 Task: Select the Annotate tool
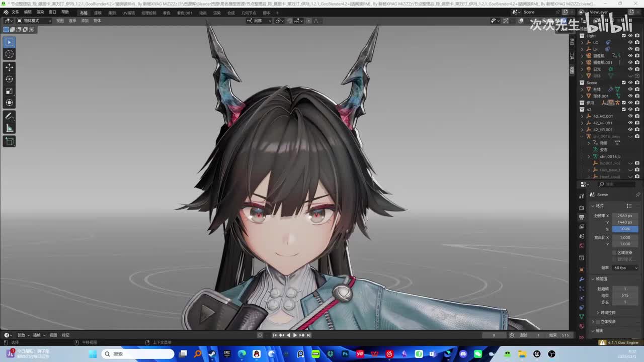10,116
